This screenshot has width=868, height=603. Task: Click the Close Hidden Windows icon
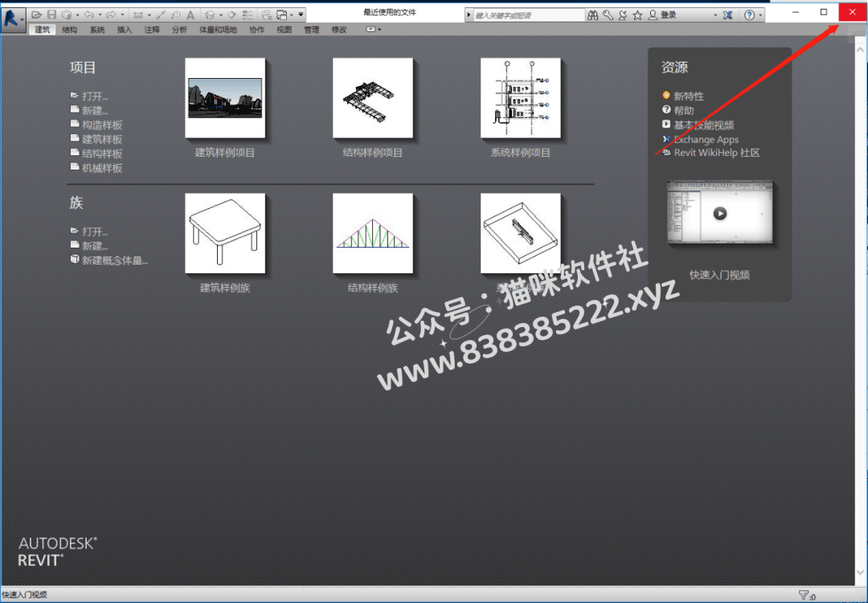(267, 15)
